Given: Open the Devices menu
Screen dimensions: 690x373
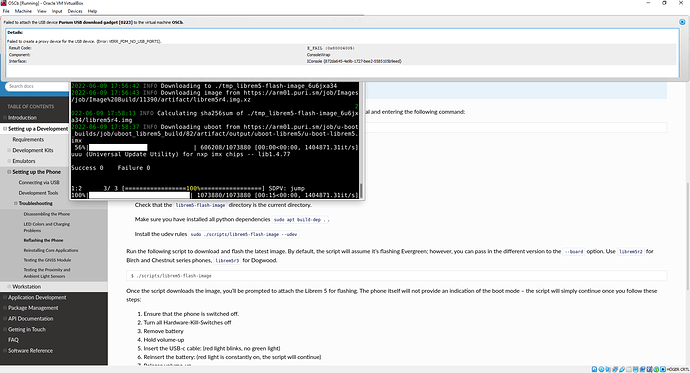Looking at the screenshot, I should point(75,11).
